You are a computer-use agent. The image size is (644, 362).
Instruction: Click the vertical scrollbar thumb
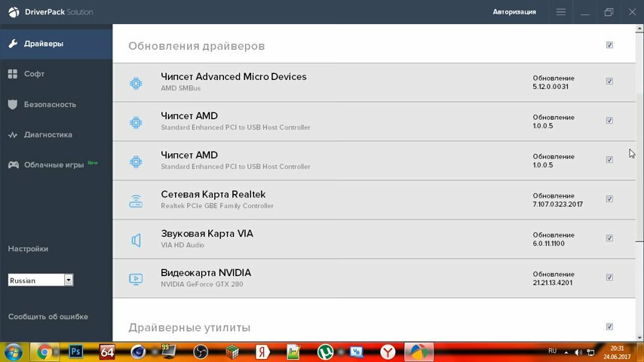click(x=639, y=167)
